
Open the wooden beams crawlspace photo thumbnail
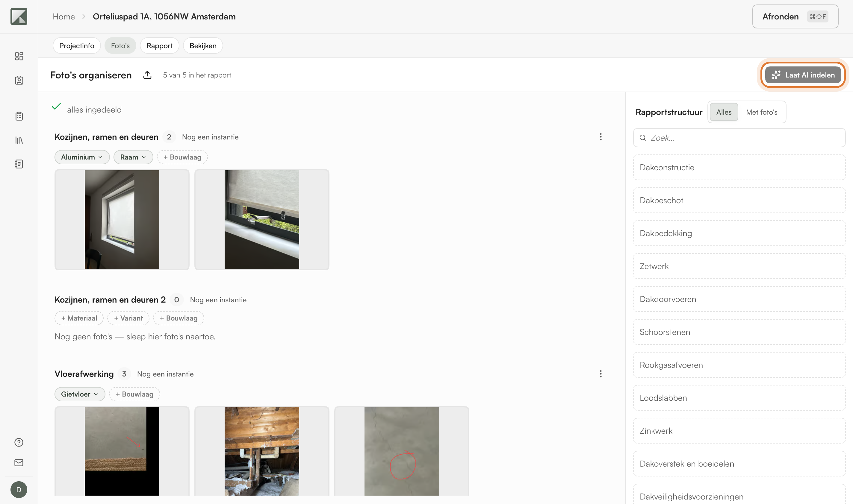[262, 451]
